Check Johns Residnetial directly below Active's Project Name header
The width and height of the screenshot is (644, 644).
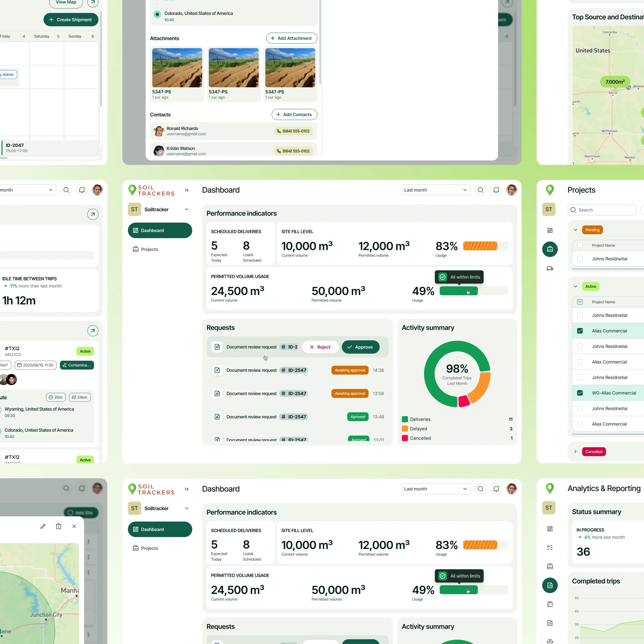[x=580, y=315]
